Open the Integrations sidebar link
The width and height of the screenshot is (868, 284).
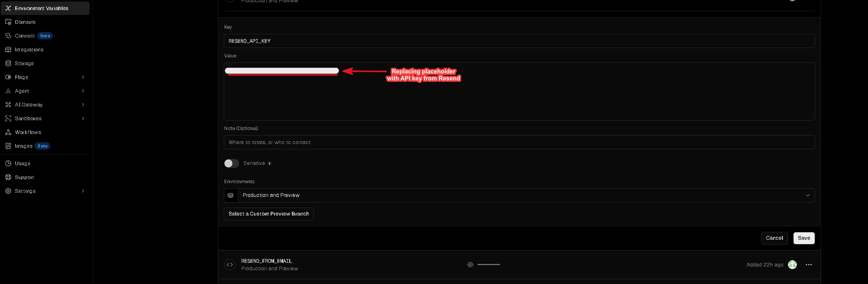45,50
